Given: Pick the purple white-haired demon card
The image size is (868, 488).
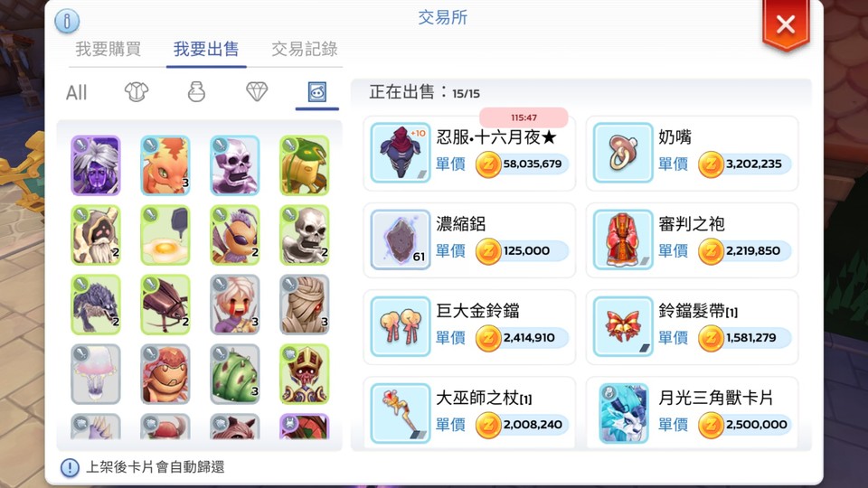Looking at the screenshot, I should [x=96, y=165].
